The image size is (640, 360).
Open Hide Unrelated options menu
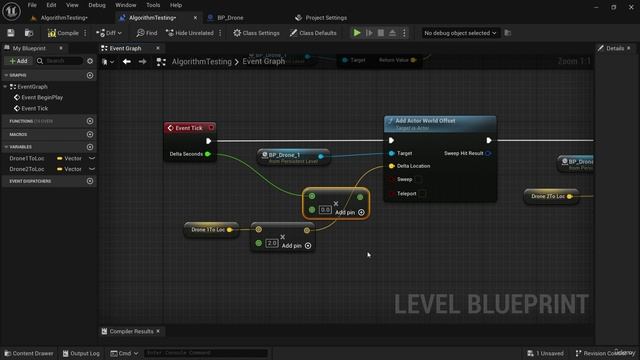220,33
